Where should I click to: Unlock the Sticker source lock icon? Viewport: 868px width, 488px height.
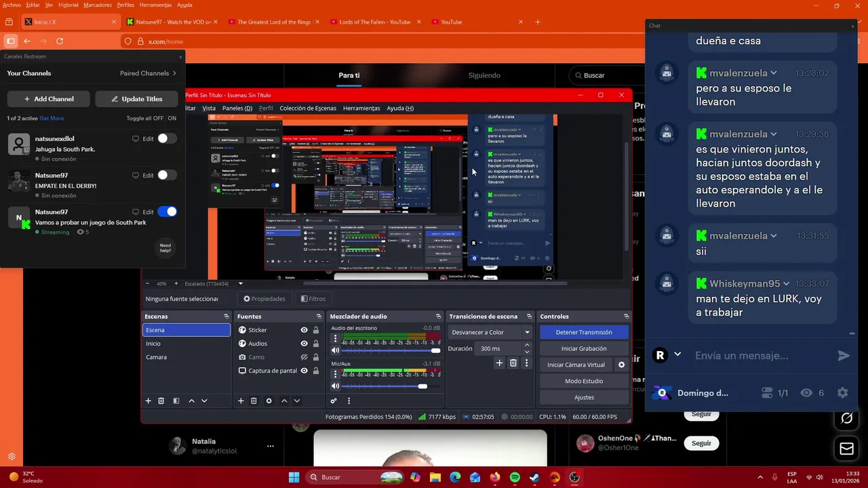coord(316,330)
